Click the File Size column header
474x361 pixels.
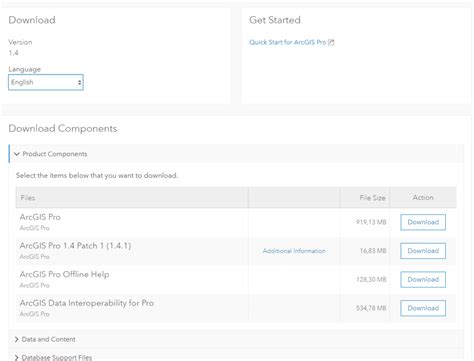click(372, 198)
